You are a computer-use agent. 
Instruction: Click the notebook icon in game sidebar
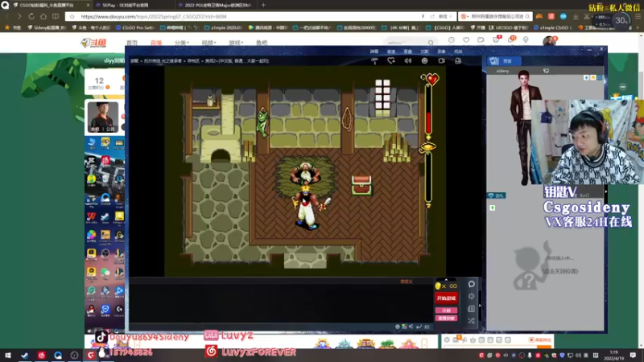472,309
